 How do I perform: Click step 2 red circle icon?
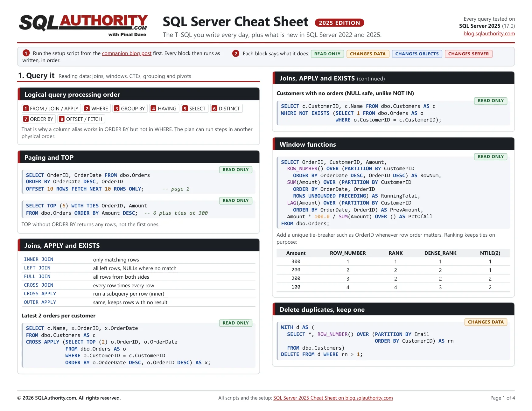[235, 53]
